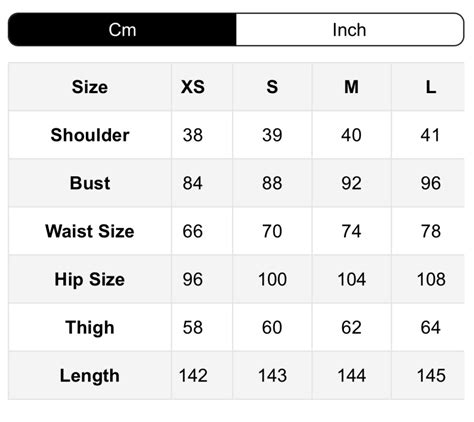Switch units to Inch
474x422 pixels.
click(350, 30)
